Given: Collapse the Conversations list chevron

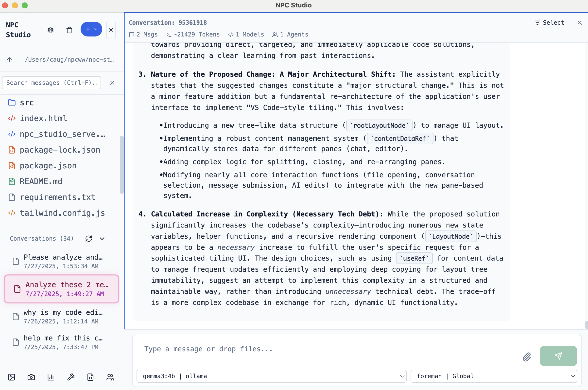Looking at the screenshot, I should pos(102,239).
